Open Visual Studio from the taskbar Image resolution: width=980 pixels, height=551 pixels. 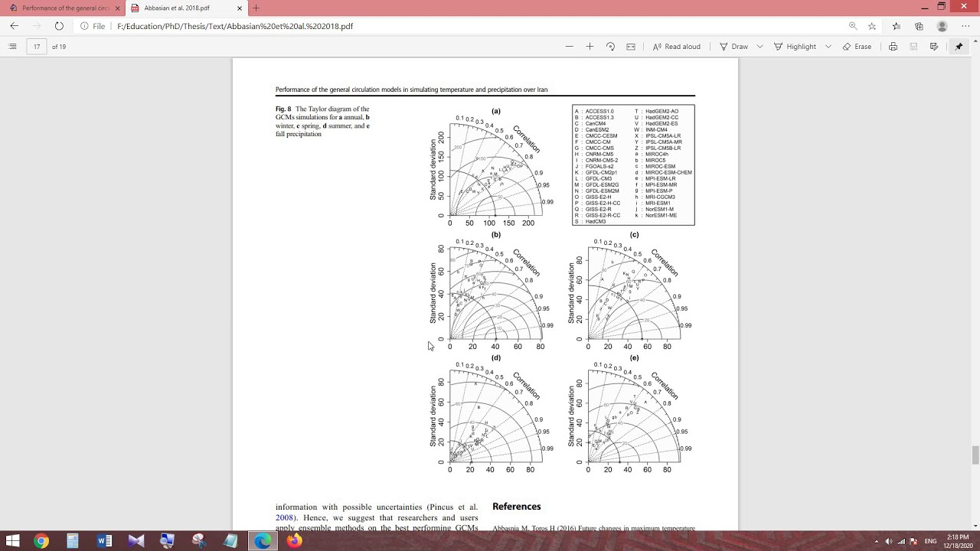click(x=136, y=541)
